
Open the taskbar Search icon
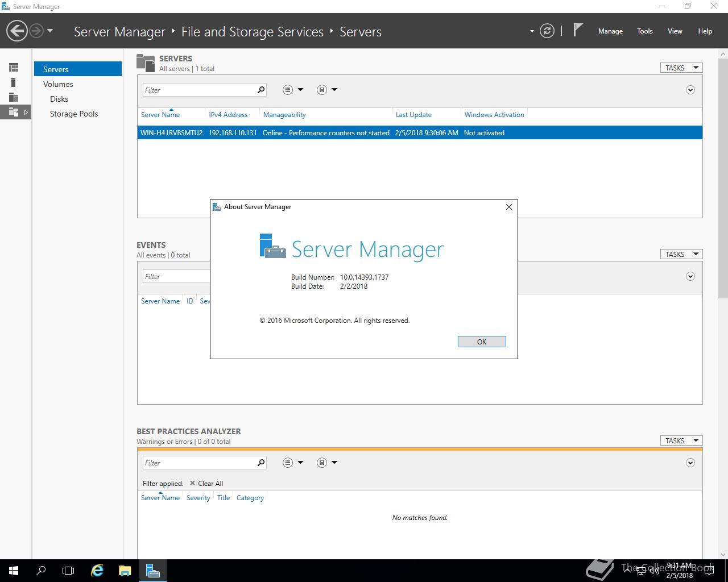(x=41, y=571)
